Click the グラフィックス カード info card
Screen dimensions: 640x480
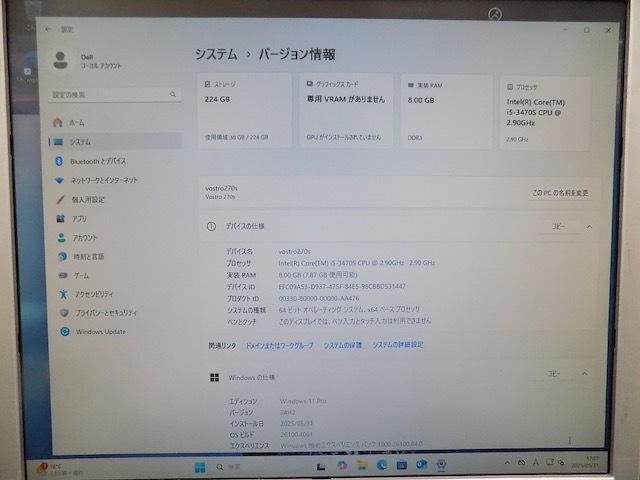point(346,111)
